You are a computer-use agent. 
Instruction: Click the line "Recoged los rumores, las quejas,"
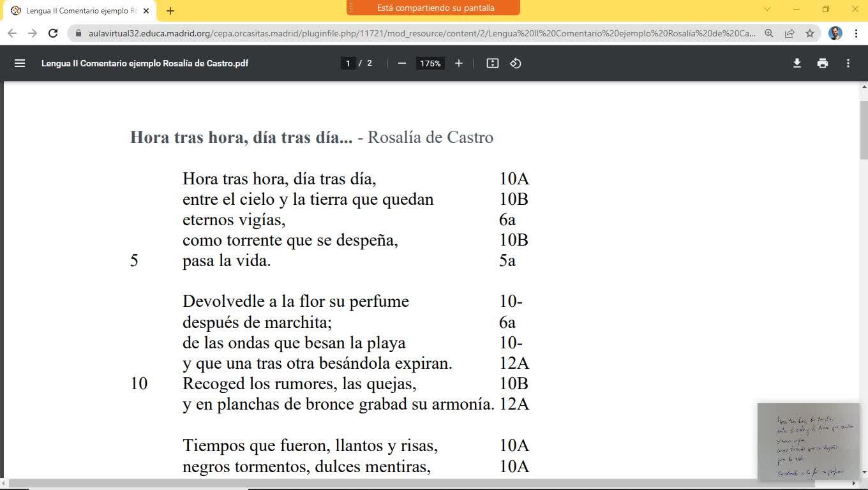pos(299,383)
